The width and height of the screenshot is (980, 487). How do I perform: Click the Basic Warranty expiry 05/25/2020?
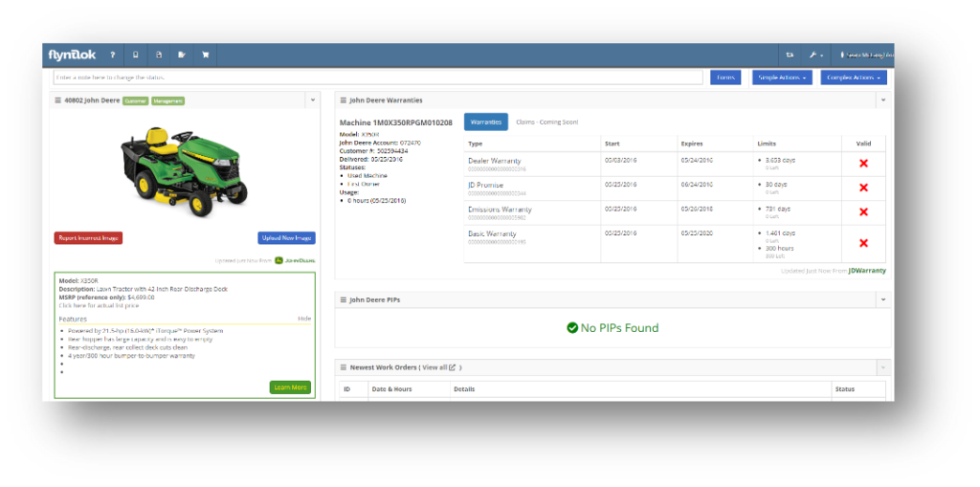click(697, 233)
